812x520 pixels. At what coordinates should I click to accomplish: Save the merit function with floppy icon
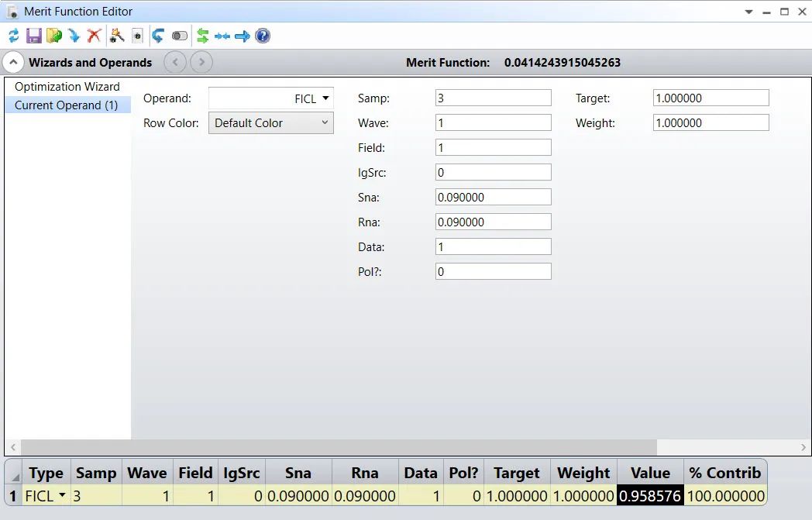coord(33,36)
